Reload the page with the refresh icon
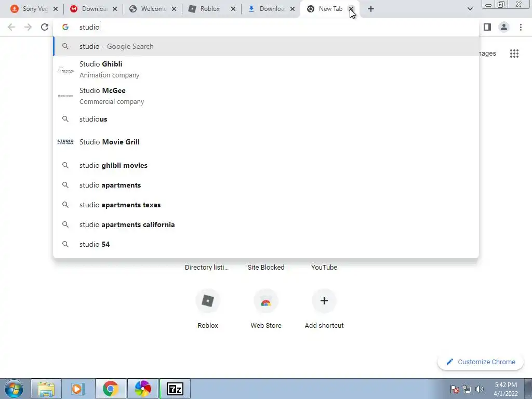 point(45,27)
